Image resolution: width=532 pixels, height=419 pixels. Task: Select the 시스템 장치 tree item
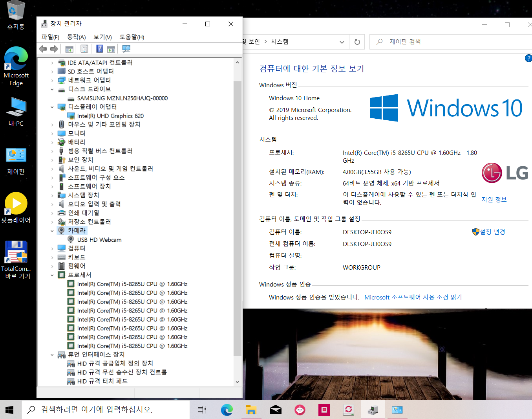tap(84, 195)
